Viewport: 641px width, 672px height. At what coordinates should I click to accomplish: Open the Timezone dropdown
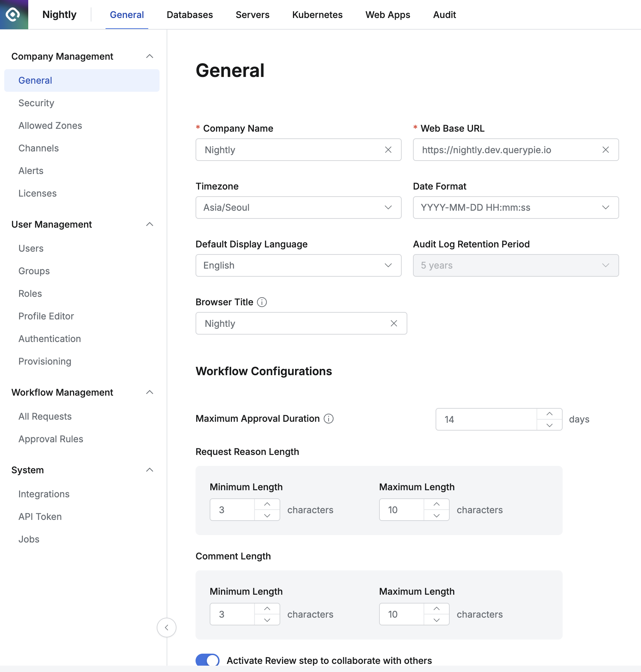(x=298, y=208)
